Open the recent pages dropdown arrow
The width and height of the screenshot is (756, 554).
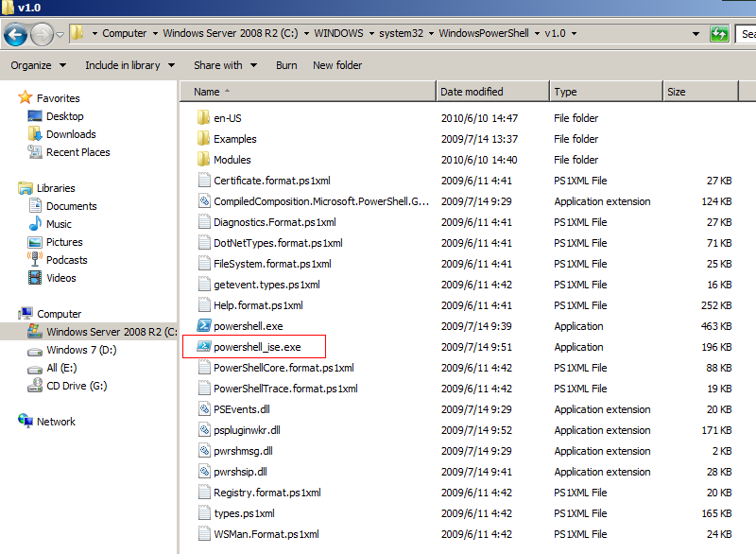click(60, 34)
